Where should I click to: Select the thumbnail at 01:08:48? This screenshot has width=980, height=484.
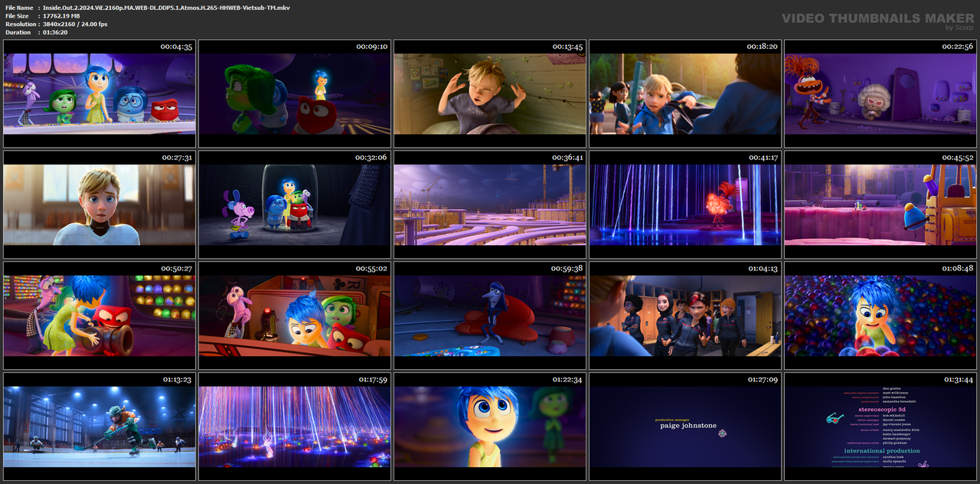(x=880, y=316)
